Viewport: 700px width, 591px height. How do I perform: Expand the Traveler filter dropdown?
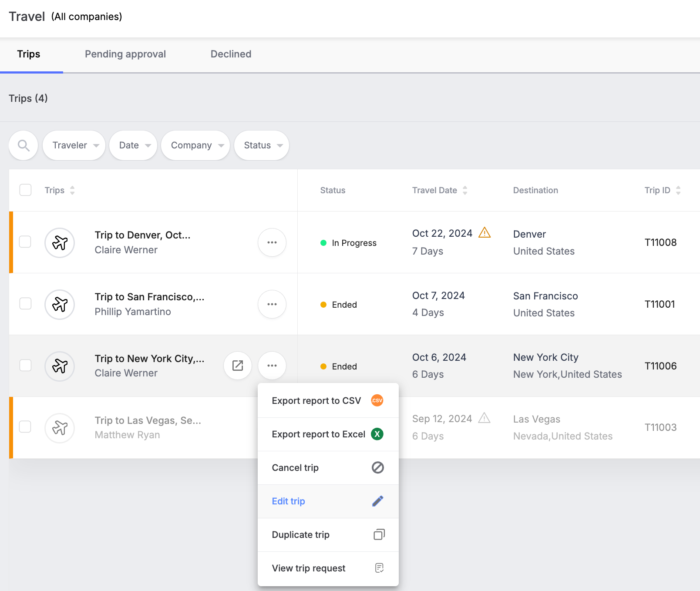tap(74, 145)
